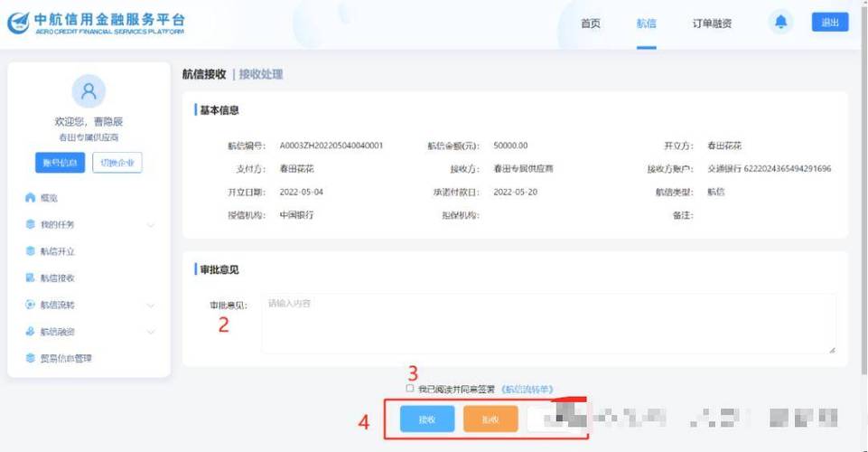Open 航信接收 in the sidebar menu
The image size is (868, 452).
tap(58, 278)
